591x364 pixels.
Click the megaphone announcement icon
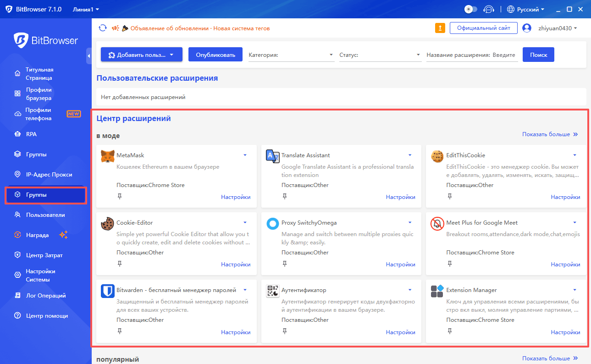115,28
